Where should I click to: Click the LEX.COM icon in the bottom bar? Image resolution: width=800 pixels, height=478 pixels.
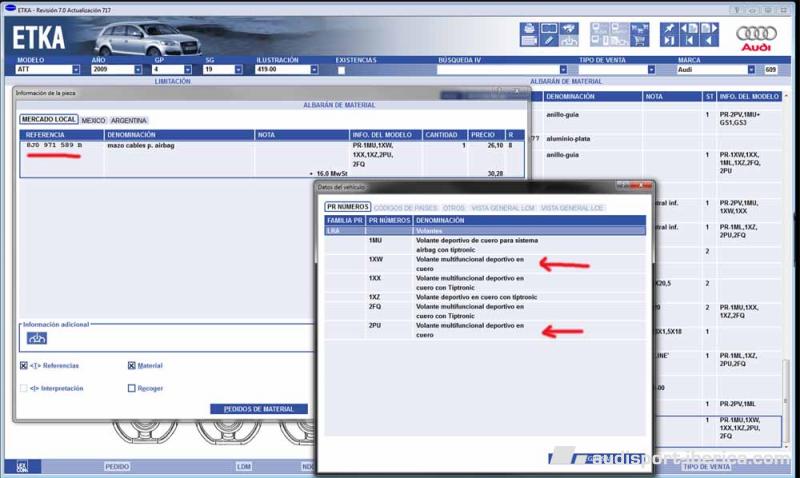tap(22, 466)
